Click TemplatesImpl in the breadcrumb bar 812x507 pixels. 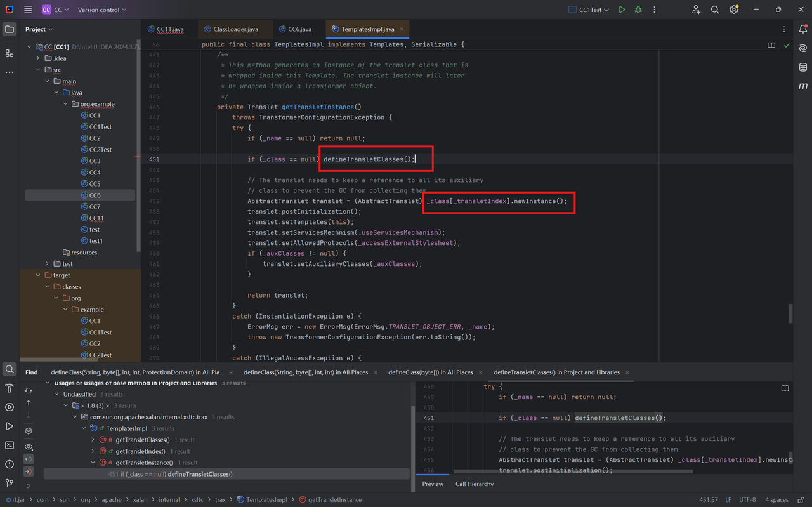pyautogui.click(x=266, y=500)
